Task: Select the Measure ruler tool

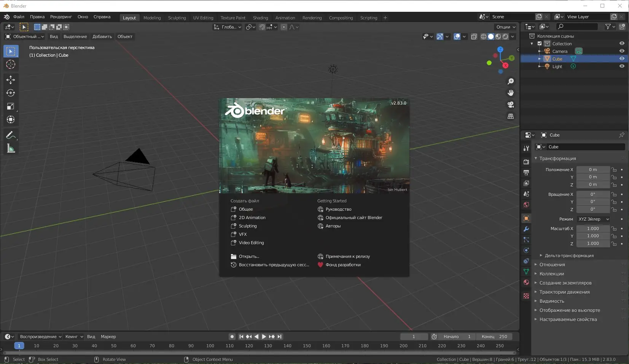Action: click(x=11, y=149)
